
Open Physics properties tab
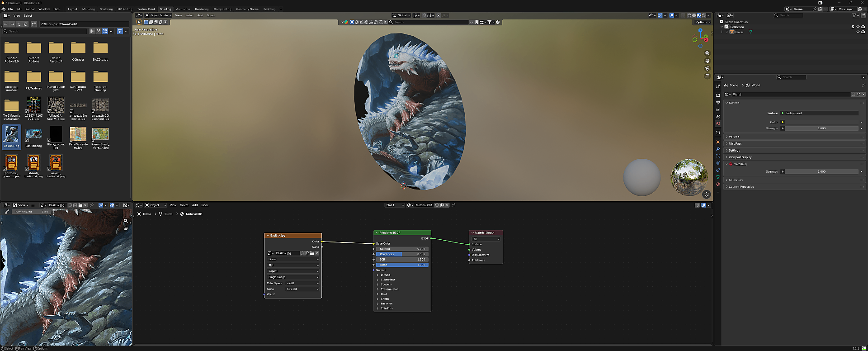[718, 163]
